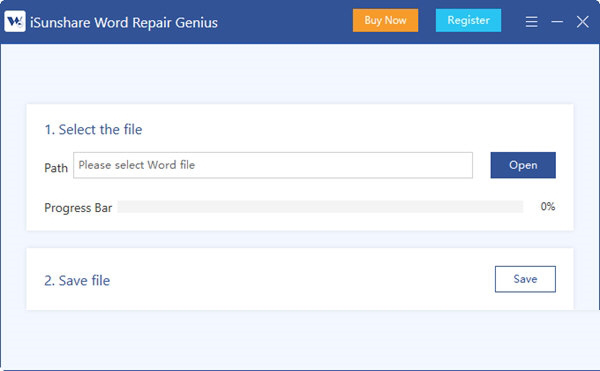Click Open to browse for a Word file
The height and width of the screenshot is (371, 600).
523,165
